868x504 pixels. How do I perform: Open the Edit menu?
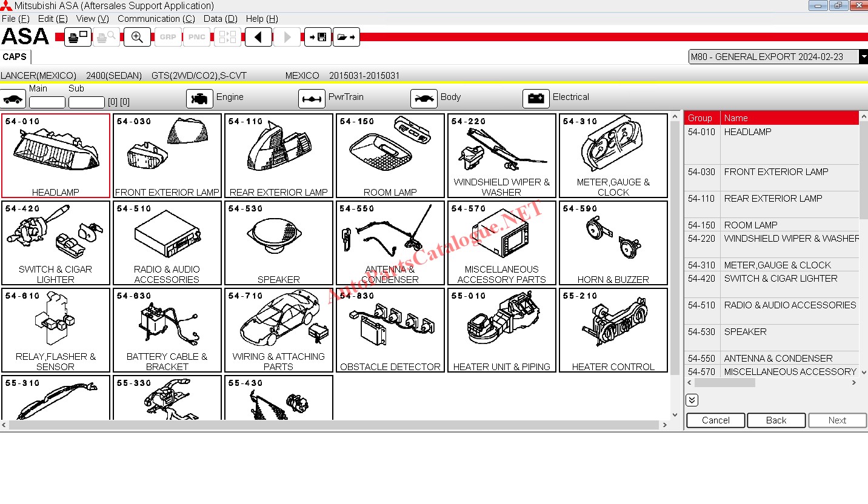[x=53, y=19]
